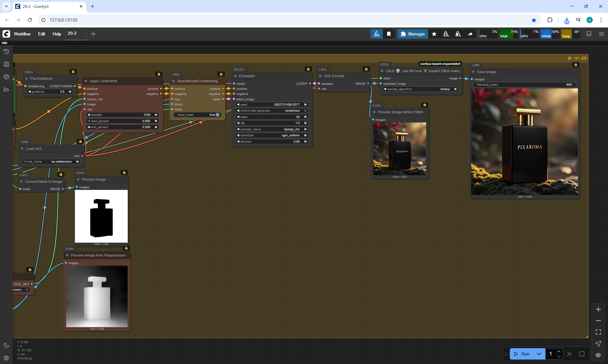Image resolution: width=608 pixels, height=364 pixels.
Task: Toggle the noise_mask switch
Action: pyautogui.click(x=217, y=115)
